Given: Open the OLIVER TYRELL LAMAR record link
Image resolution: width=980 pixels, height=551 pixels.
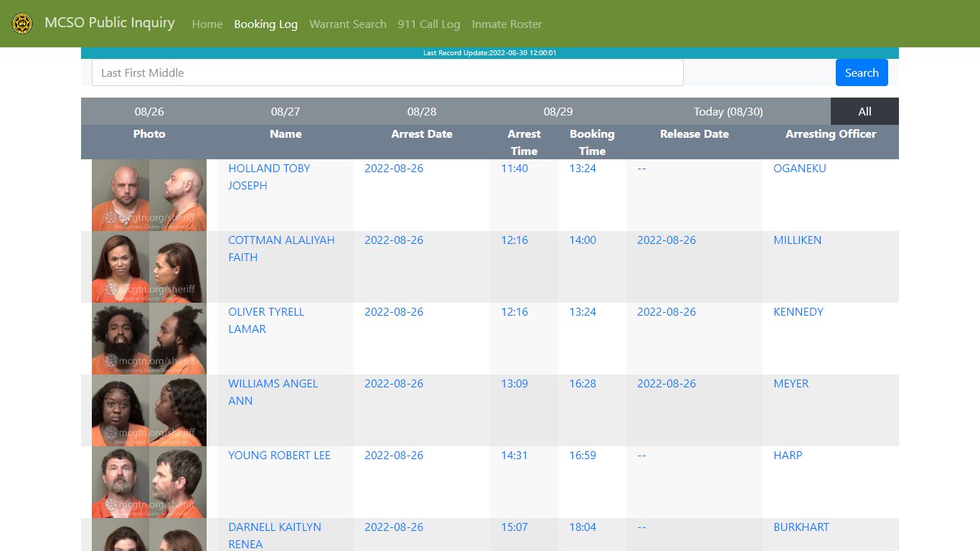Looking at the screenshot, I should coord(266,320).
